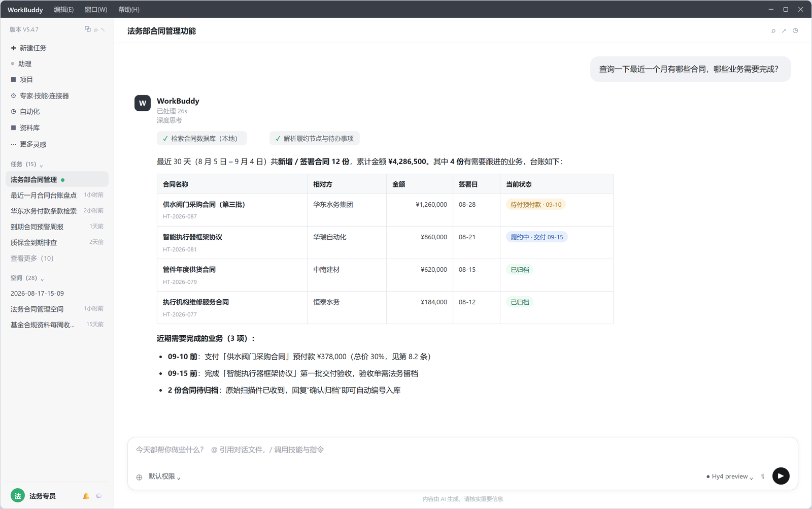Screen dimensions: 812x509
Task: Click the WorkBuddy title bar label
Action: coord(25,10)
